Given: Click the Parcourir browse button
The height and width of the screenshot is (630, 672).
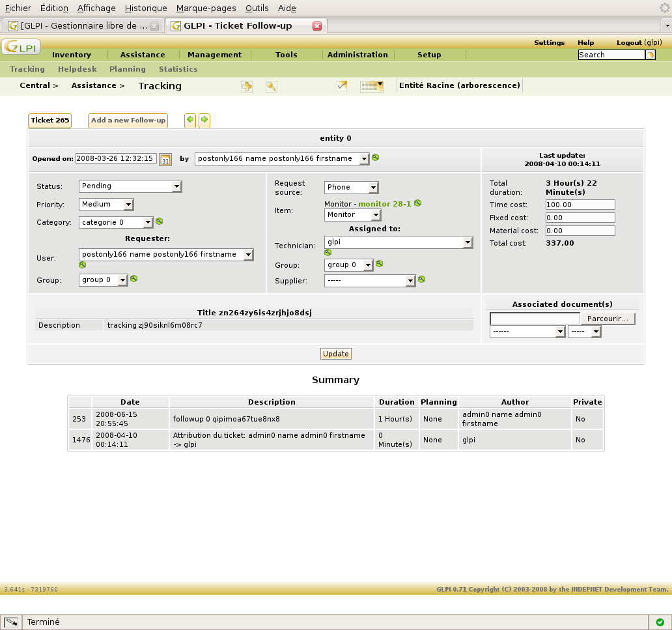Looking at the screenshot, I should (x=608, y=319).
